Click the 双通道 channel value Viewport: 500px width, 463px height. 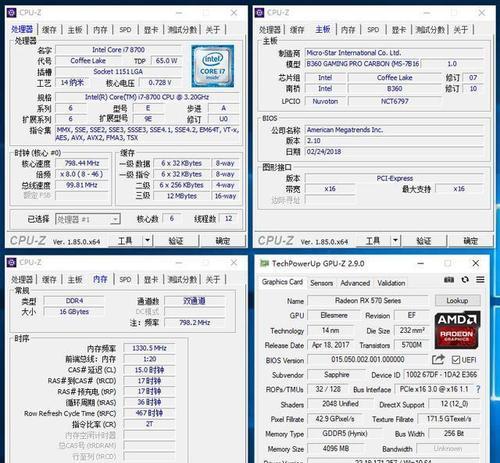(194, 301)
